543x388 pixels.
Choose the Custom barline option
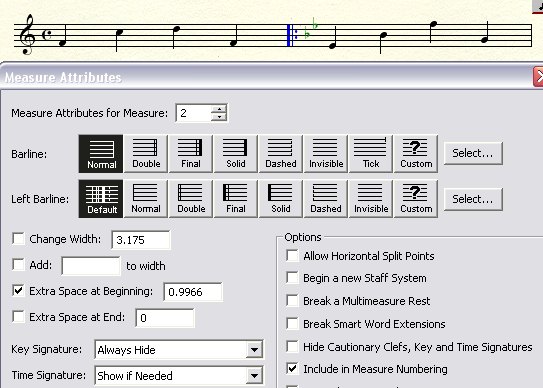[x=416, y=154]
